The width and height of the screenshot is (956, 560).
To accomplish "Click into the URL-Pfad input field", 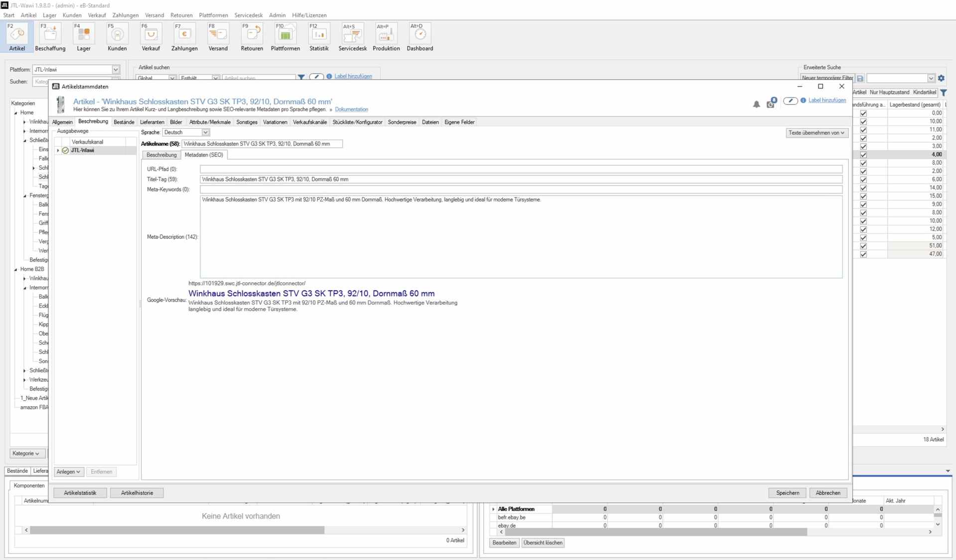I will tap(521, 169).
